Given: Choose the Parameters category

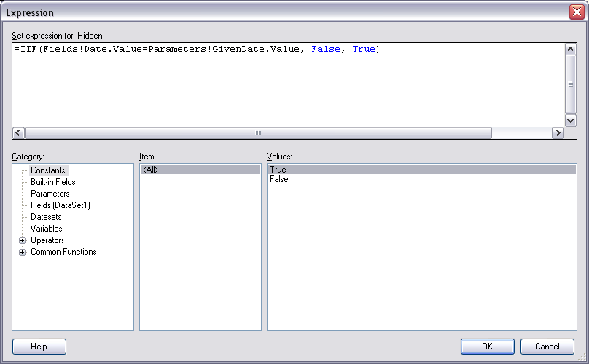Looking at the screenshot, I should point(50,194).
